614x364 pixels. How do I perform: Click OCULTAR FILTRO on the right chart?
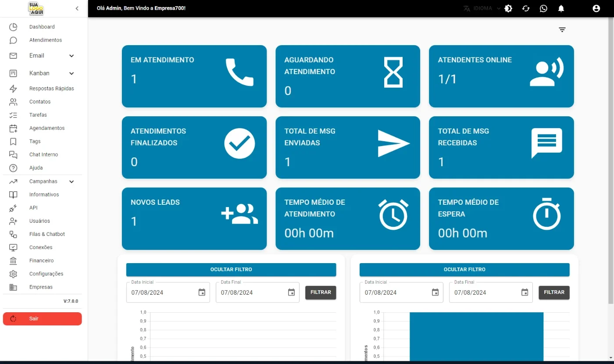tap(464, 270)
